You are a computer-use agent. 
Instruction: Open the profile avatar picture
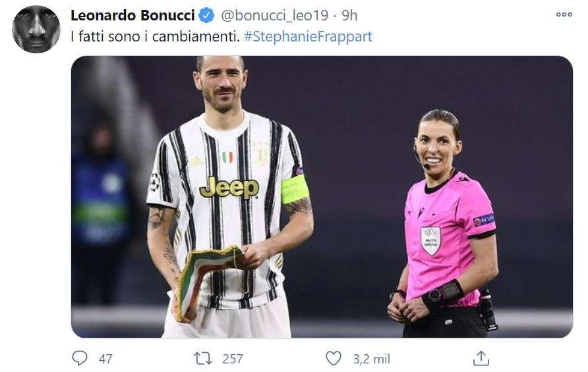(36, 29)
